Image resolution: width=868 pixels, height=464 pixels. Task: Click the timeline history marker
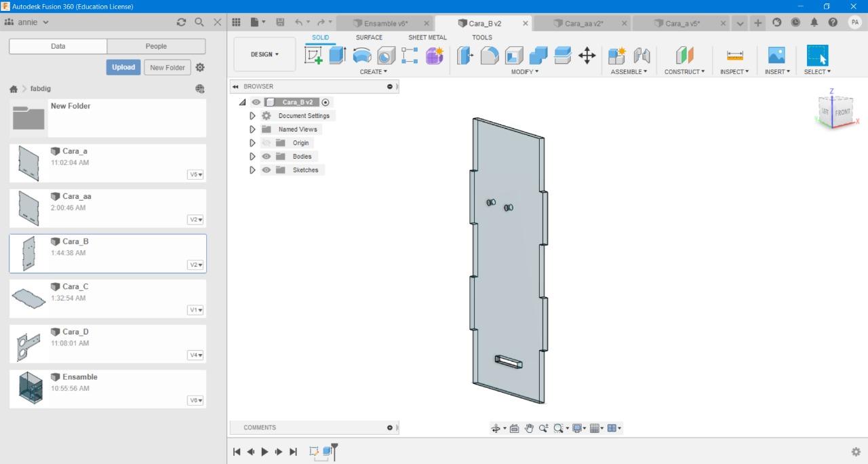(x=334, y=450)
